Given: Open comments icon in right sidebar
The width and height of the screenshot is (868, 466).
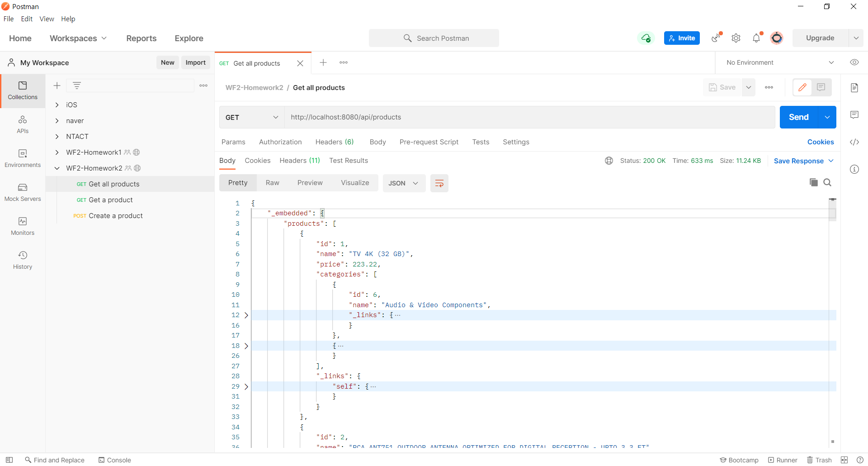Looking at the screenshot, I should coord(854,115).
